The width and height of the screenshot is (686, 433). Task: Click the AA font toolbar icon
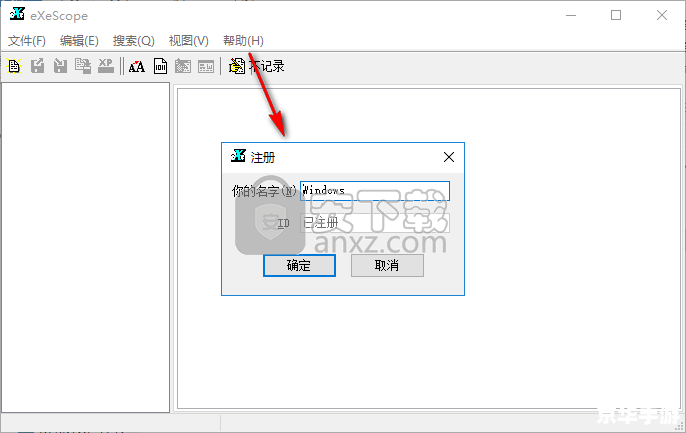136,66
